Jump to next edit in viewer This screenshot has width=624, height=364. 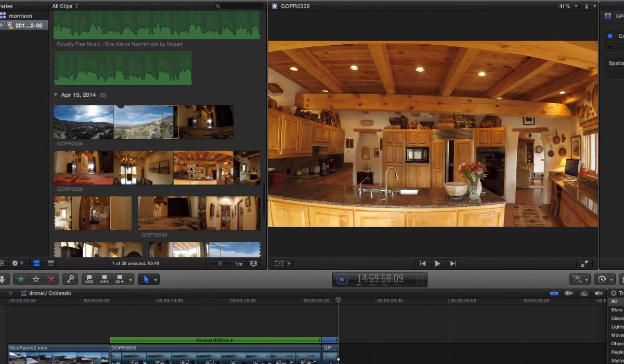[453, 264]
